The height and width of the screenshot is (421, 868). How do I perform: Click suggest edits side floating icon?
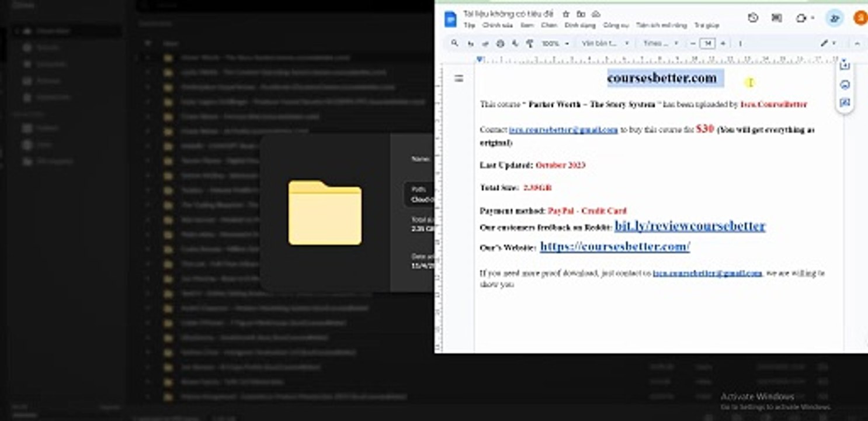(x=844, y=103)
